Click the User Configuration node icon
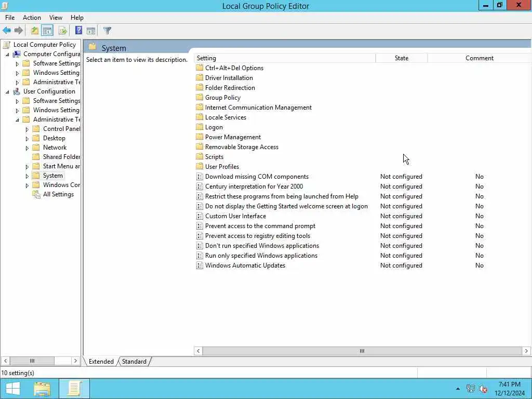 (17, 91)
